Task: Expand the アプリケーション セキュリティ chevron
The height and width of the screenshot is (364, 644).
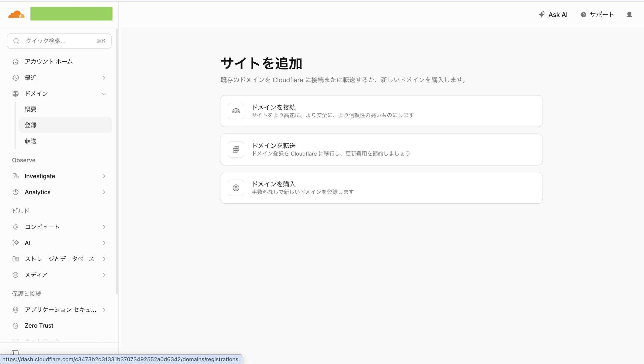Action: click(104, 310)
